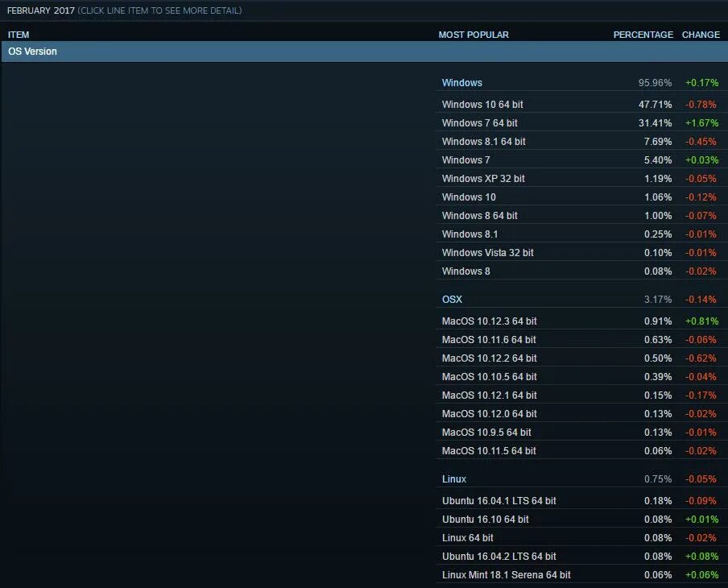Select the Ubuntu 16.04.1 LTS 64 bit row

click(581, 501)
